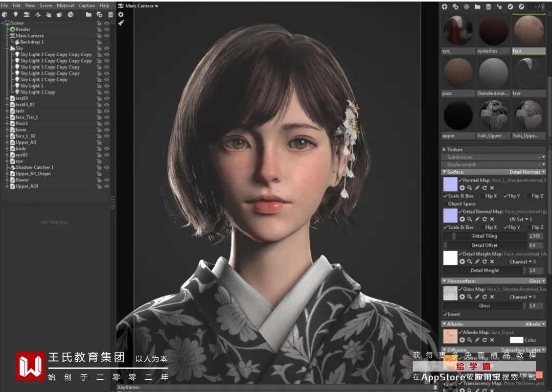Viewport: 552px width, 392px height.
Task: Open the UV Set dropdown
Action: pos(520,219)
